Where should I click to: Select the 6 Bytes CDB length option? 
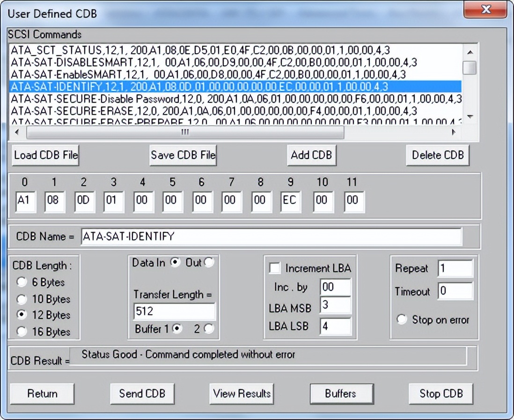(x=22, y=282)
